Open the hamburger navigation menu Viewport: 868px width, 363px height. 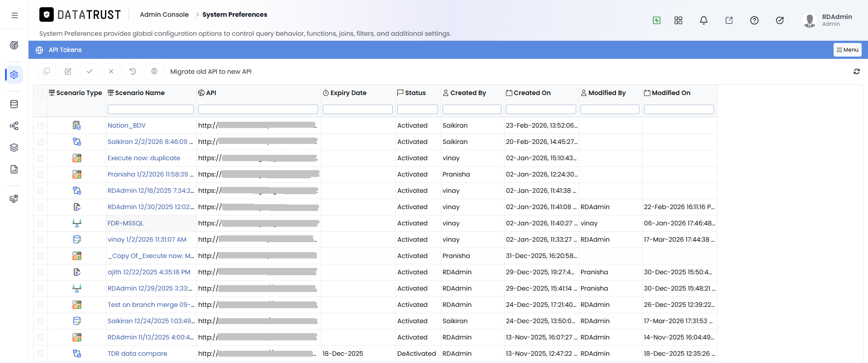coord(14,15)
